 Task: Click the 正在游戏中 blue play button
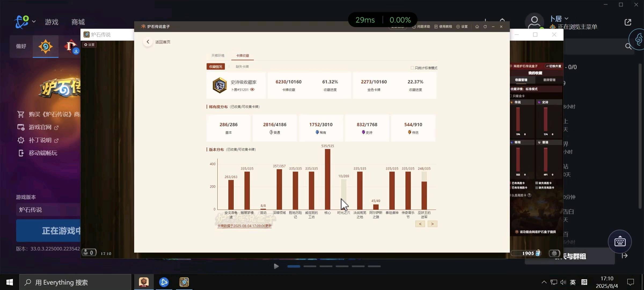[x=48, y=231]
